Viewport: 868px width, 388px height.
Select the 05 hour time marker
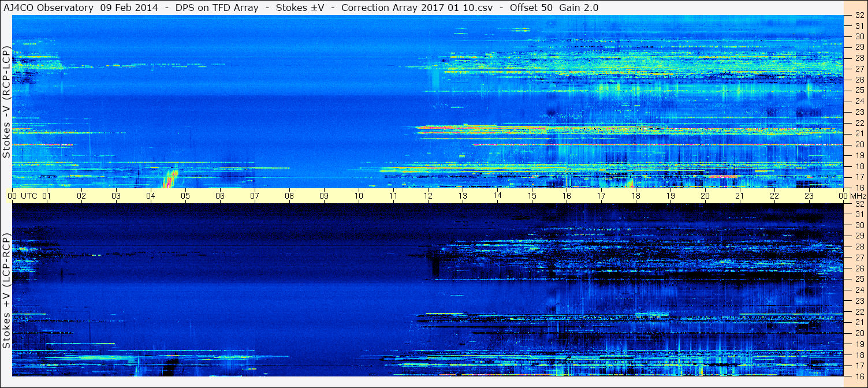point(185,196)
